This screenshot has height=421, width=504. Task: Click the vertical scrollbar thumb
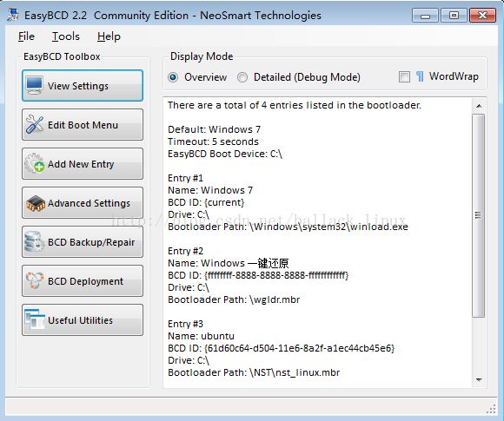coord(479,215)
